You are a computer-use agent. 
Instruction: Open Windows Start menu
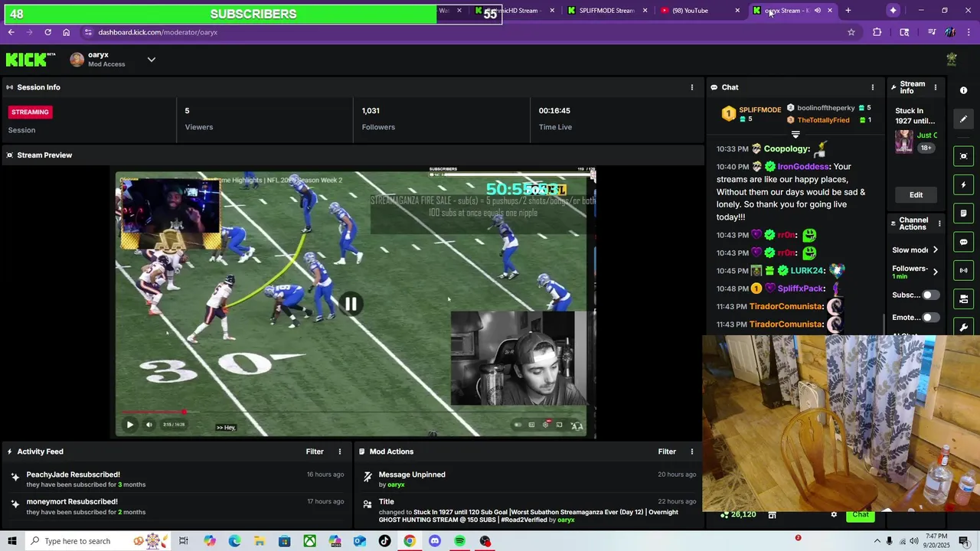(11, 541)
